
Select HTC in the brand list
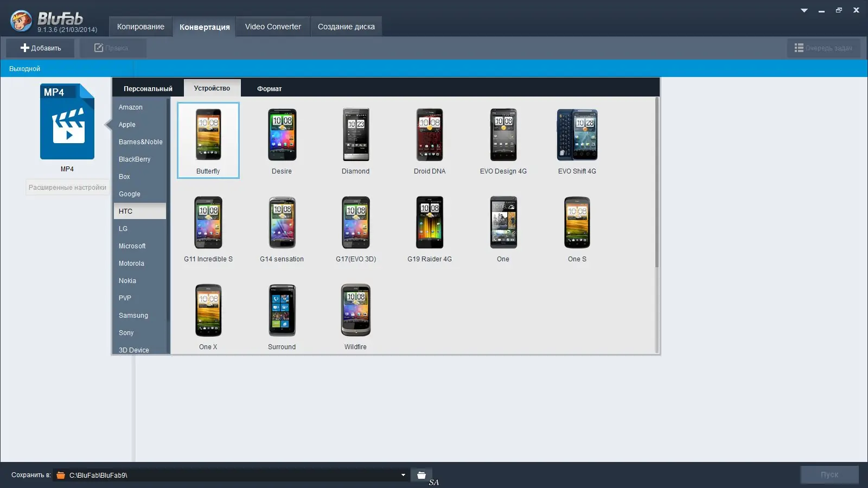[x=140, y=211]
